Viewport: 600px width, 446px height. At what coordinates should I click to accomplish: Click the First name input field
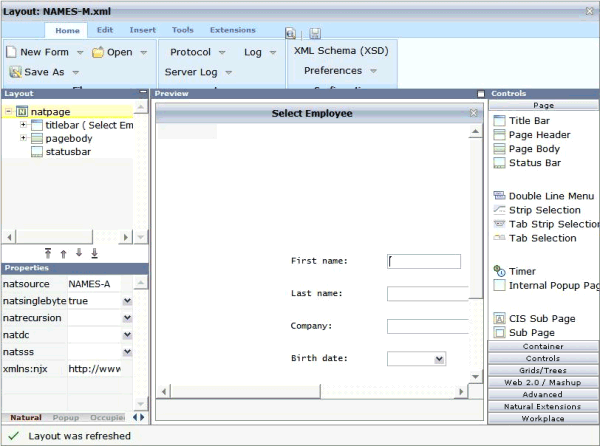coord(424,261)
